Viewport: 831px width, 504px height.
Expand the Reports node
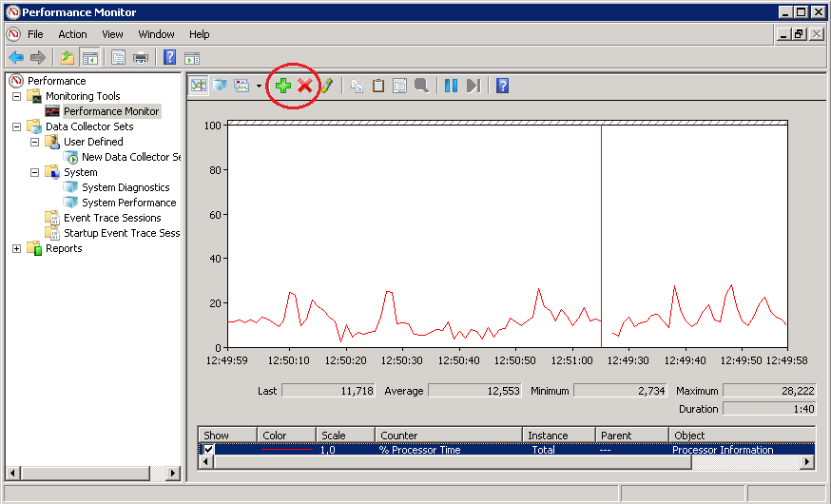click(17, 248)
